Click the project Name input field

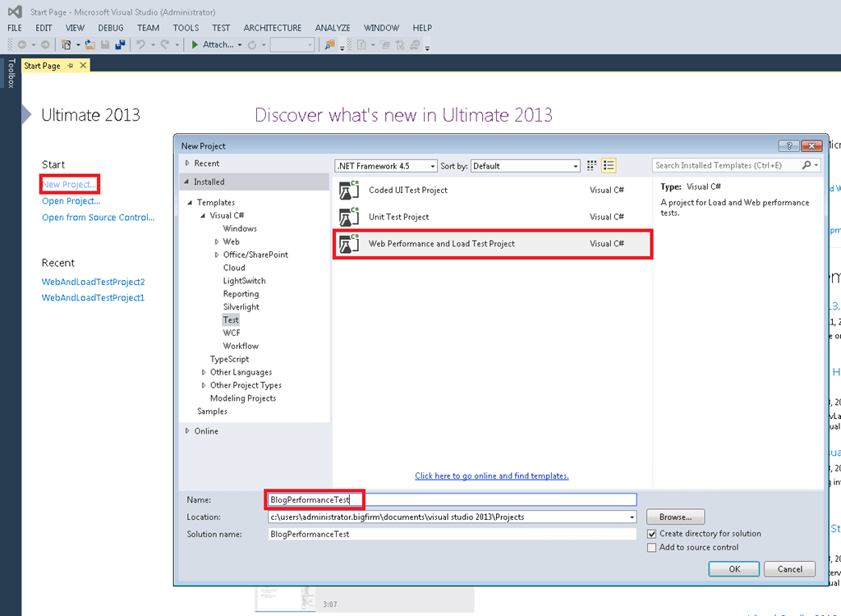point(453,499)
